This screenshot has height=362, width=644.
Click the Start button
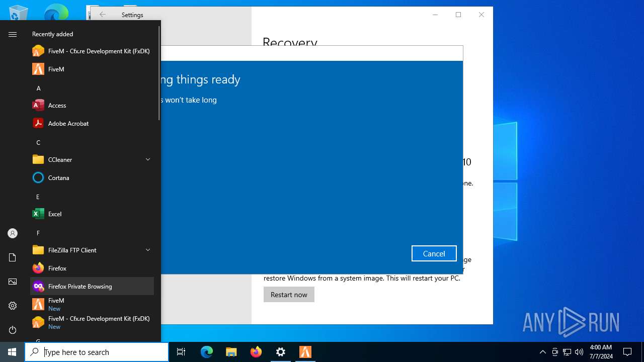click(12, 352)
